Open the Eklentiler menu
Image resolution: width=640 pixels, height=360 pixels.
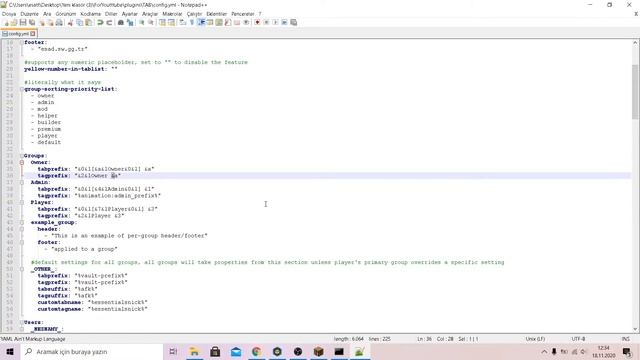point(216,14)
